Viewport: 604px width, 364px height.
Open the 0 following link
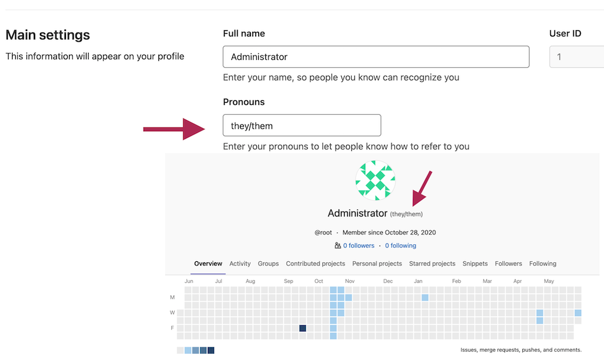(400, 245)
